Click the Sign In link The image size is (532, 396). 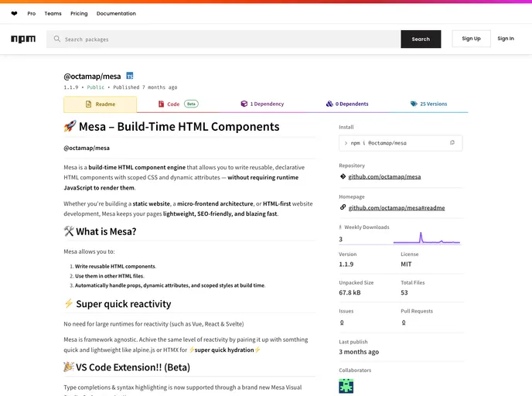tap(506, 39)
